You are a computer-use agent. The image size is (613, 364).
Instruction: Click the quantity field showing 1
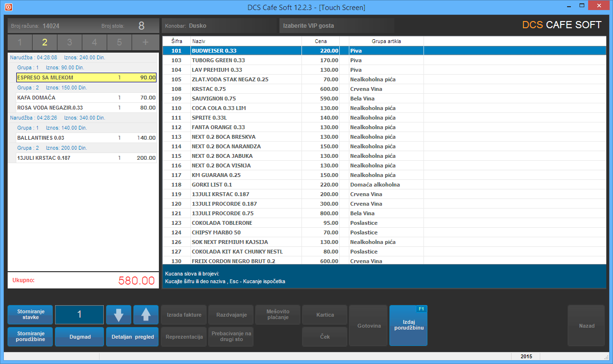click(79, 315)
